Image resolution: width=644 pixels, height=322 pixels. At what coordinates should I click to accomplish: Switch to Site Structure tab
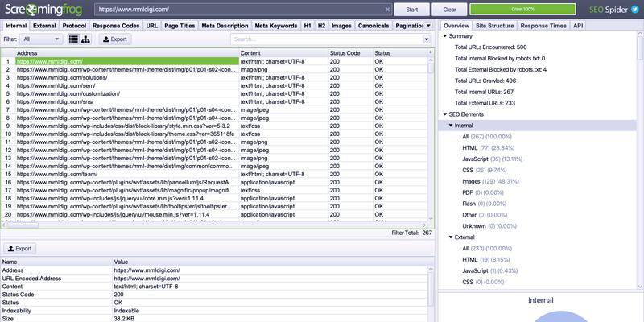click(494, 26)
